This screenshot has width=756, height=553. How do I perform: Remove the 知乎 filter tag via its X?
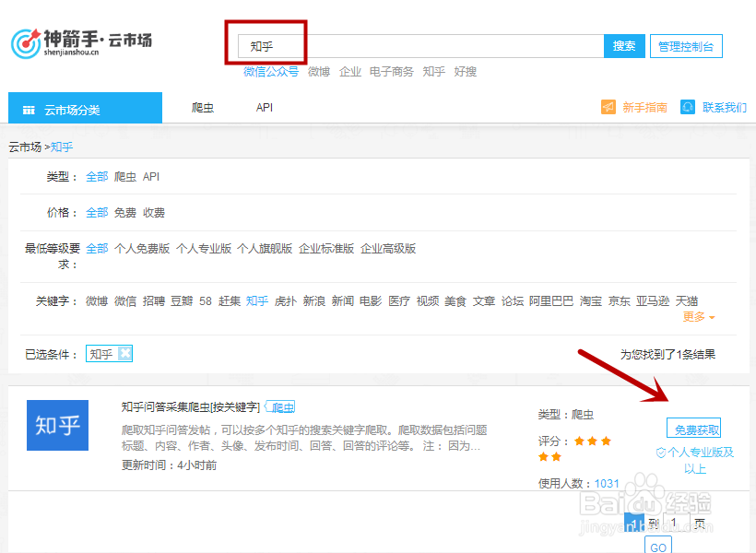click(x=124, y=353)
